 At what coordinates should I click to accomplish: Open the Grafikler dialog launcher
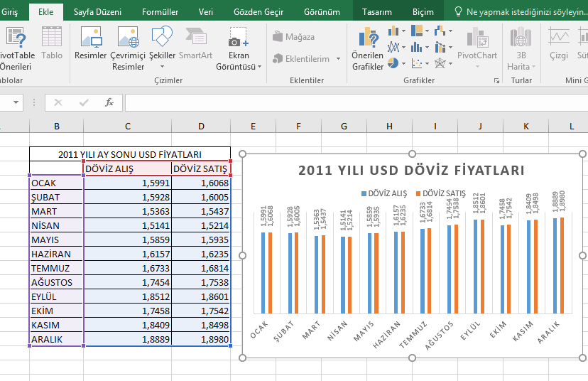point(496,81)
